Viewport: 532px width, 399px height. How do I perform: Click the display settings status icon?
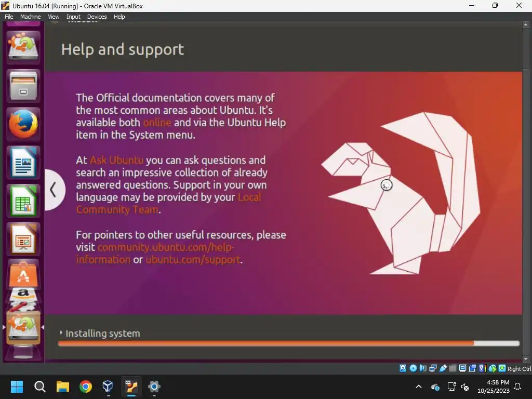click(x=462, y=368)
